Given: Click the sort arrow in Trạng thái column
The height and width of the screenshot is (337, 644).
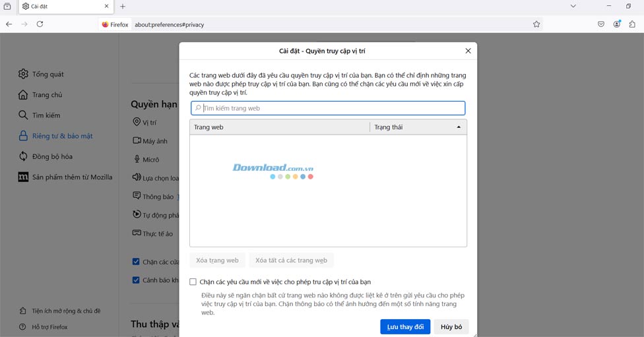Looking at the screenshot, I should pyautogui.click(x=459, y=127).
